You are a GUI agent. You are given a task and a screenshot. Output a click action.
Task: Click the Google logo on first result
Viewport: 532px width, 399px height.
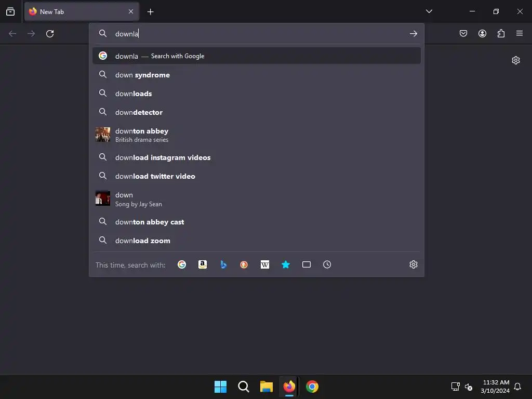pos(103,56)
